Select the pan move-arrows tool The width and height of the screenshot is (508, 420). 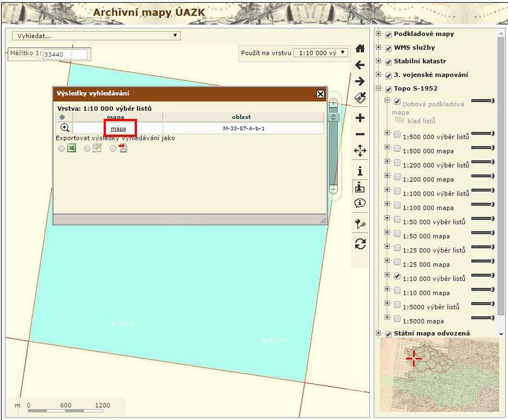[360, 151]
